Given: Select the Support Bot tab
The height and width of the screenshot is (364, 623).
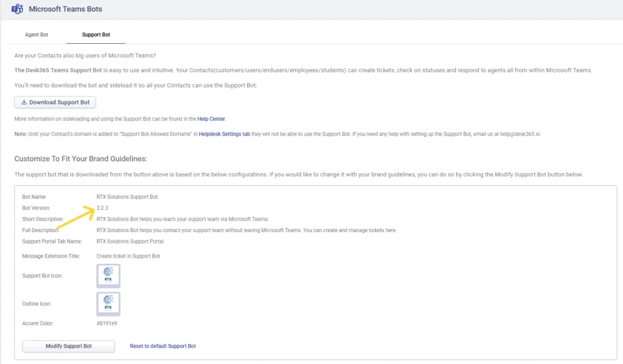Looking at the screenshot, I should point(96,35).
